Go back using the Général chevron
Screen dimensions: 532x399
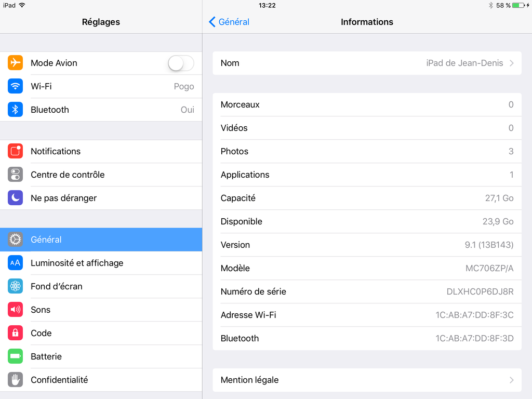[x=229, y=22]
